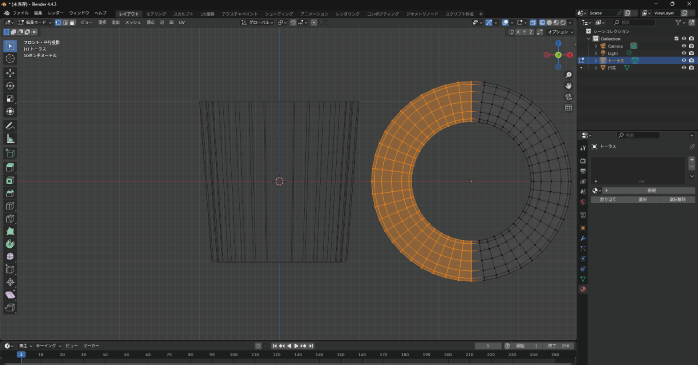
Task: Select the Extrude Region tool
Action: 10,167
